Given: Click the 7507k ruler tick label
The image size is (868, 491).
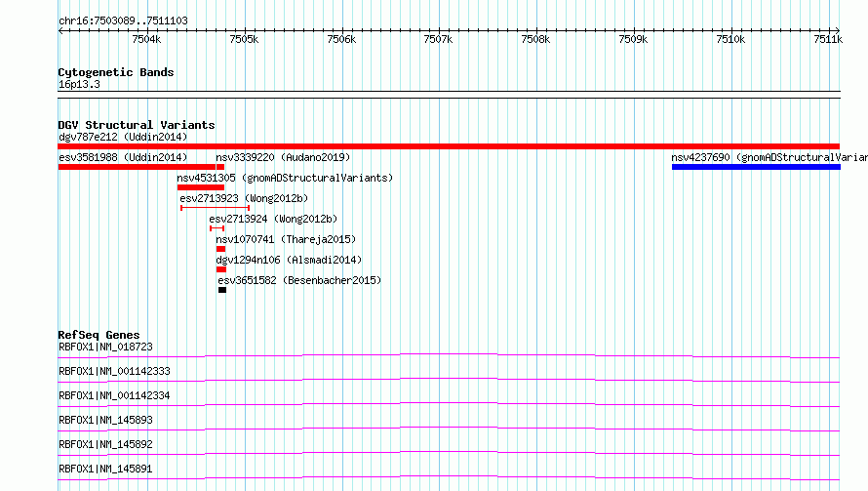Looking at the screenshot, I should coord(439,39).
